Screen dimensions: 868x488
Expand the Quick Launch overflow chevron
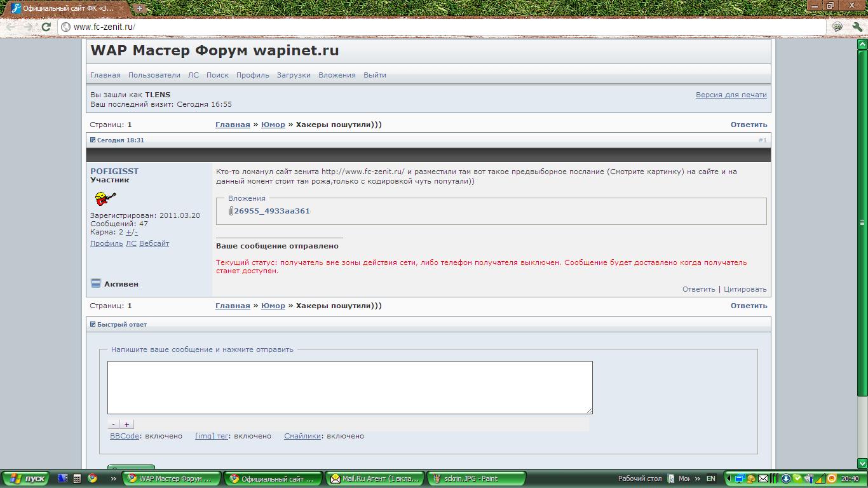[x=113, y=478]
